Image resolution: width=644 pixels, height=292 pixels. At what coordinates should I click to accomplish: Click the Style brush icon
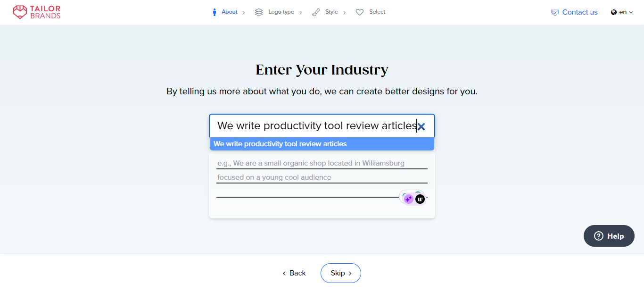coord(316,12)
